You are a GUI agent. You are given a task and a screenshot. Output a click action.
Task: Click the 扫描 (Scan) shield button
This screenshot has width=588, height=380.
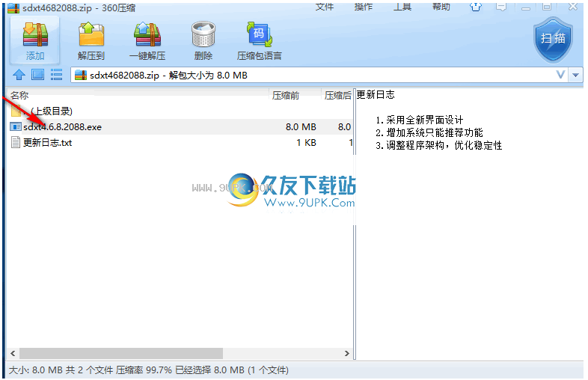tap(553, 39)
